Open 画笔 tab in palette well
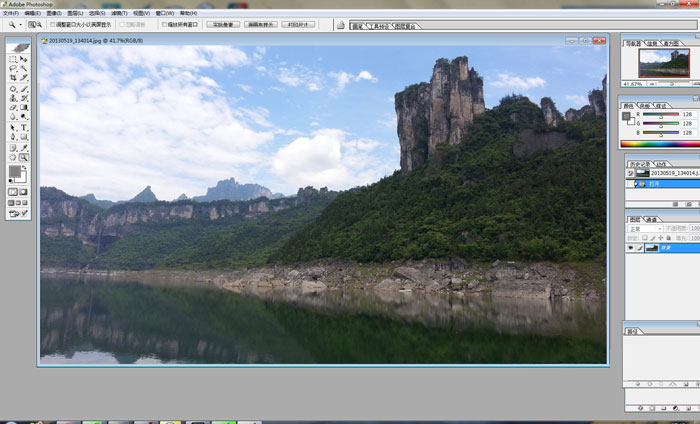 click(358, 26)
